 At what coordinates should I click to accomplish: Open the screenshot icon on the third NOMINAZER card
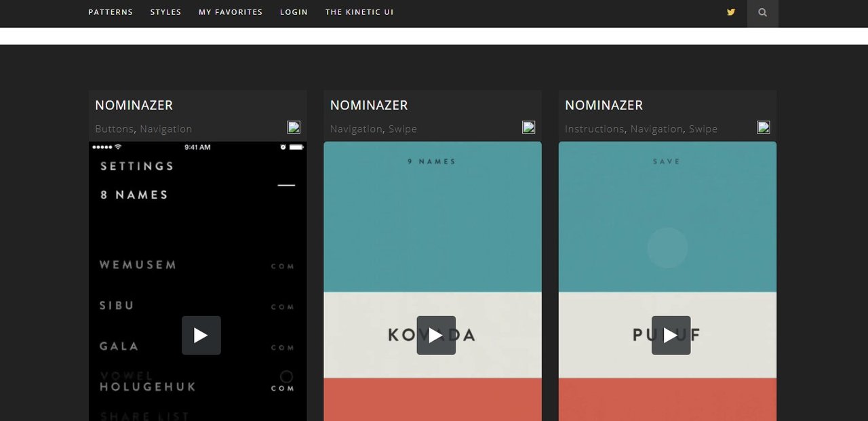pyautogui.click(x=764, y=126)
